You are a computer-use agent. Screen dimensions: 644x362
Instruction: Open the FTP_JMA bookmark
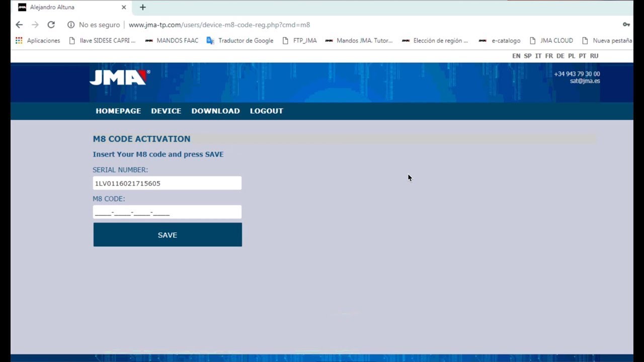(x=299, y=40)
